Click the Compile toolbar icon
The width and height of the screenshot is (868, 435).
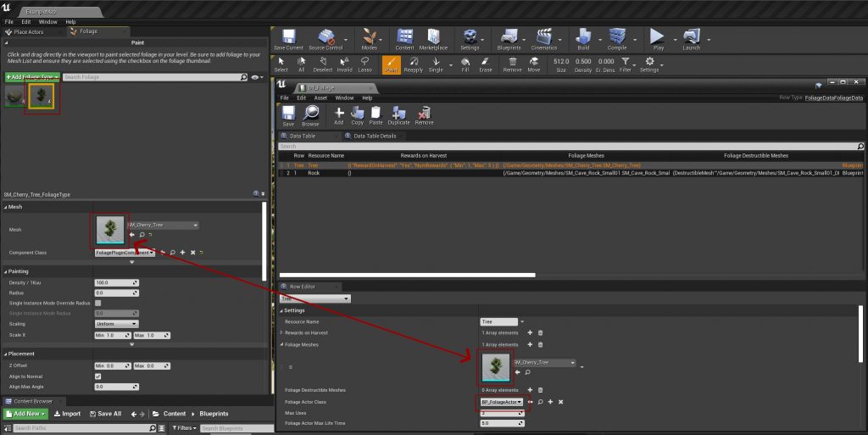pos(617,39)
